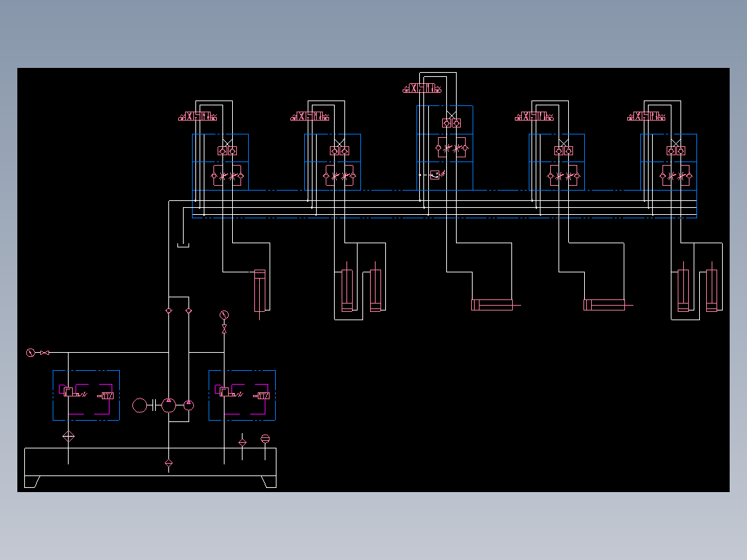
Task: Pick the pilot check valve pair in the raised center module
Action: (x=452, y=123)
